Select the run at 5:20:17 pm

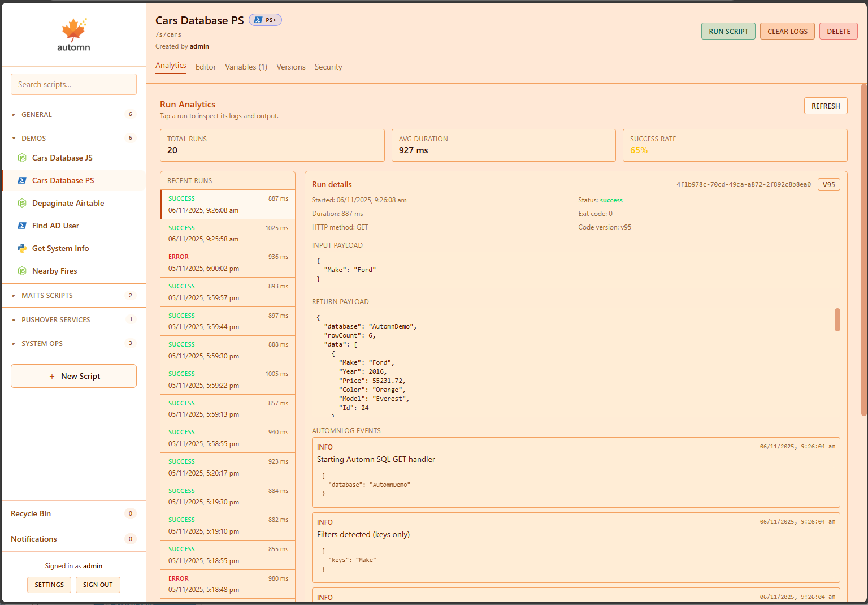pos(228,467)
